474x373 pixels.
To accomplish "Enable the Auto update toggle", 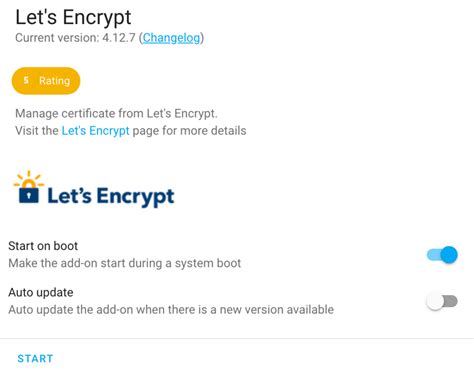I will coord(442,302).
